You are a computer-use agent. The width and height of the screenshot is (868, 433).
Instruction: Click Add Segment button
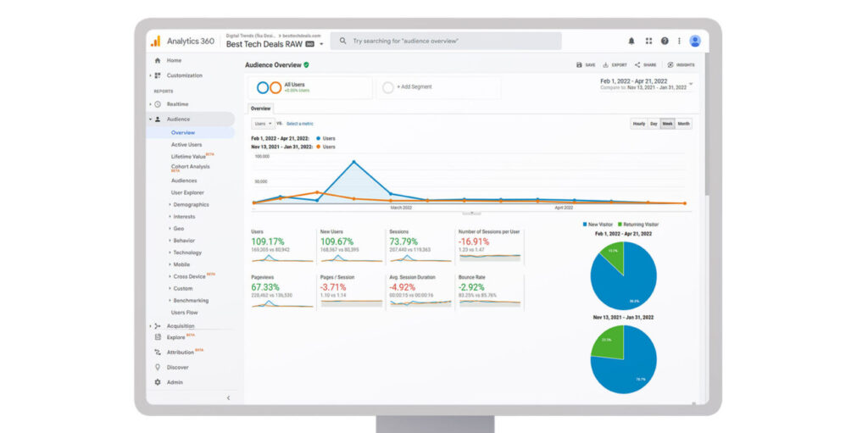point(414,87)
